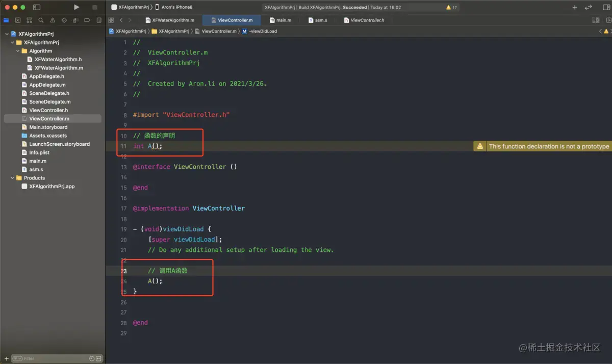Image resolution: width=612 pixels, height=364 pixels.
Task: Open the Breakpoint navigator
Action: (x=87, y=20)
